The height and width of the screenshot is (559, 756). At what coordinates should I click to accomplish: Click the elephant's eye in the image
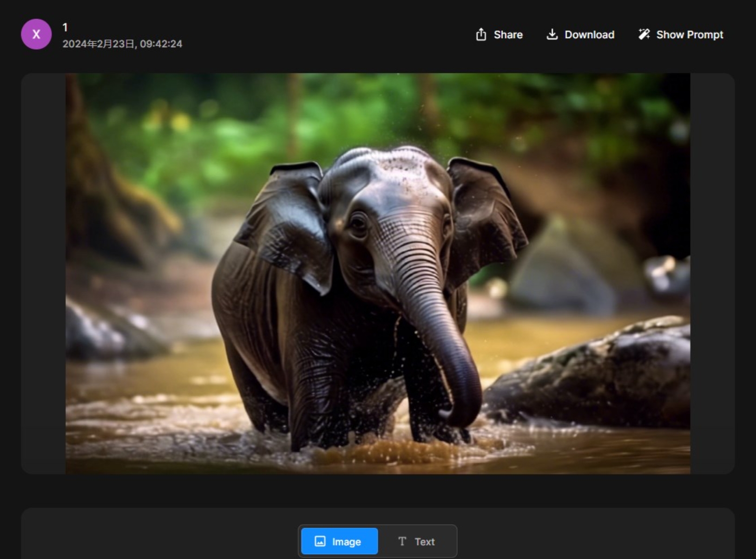(x=358, y=223)
